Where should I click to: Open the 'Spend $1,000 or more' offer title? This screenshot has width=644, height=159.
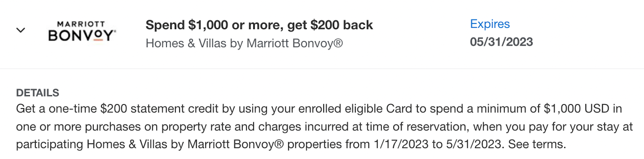click(259, 25)
